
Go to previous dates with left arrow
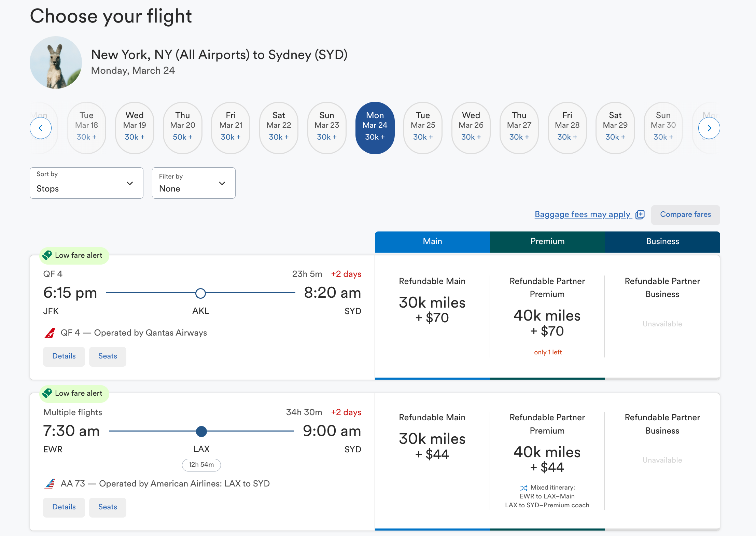[x=41, y=128]
